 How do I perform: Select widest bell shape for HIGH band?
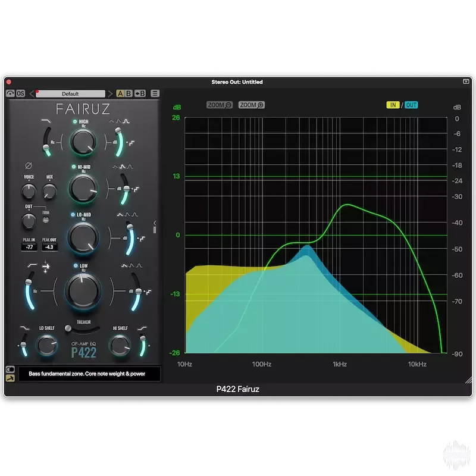coord(112,121)
